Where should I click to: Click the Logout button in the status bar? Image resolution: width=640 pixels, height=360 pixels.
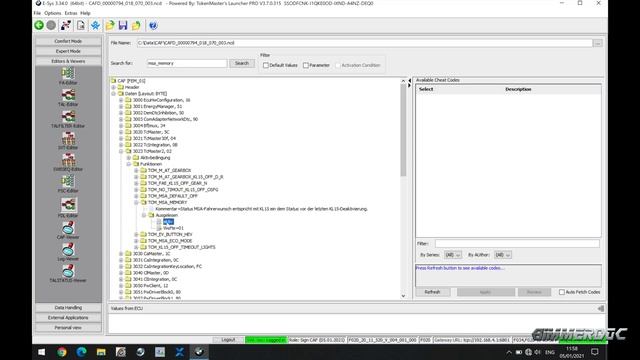(229, 340)
